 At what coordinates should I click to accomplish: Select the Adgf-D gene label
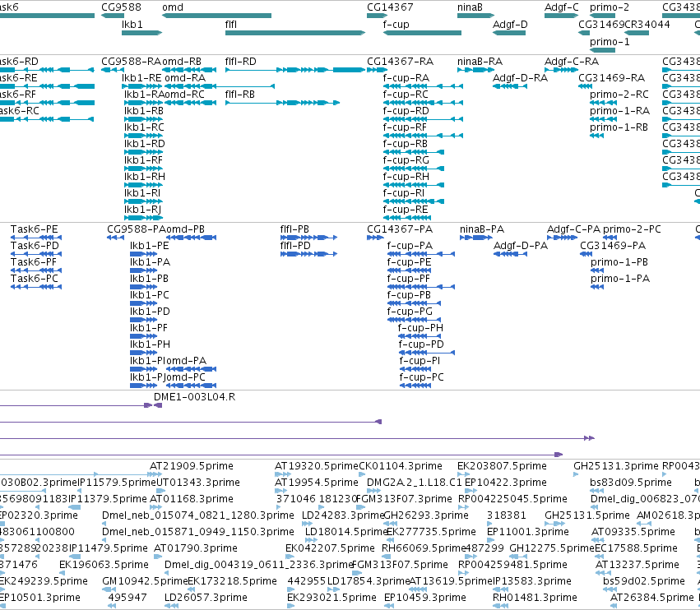click(x=510, y=24)
